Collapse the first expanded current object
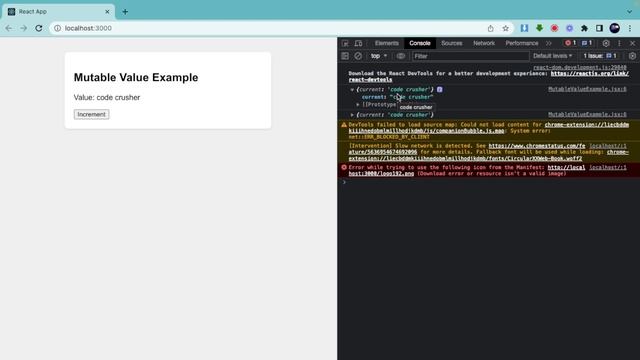Screen dimensions: 640x360 352,89
